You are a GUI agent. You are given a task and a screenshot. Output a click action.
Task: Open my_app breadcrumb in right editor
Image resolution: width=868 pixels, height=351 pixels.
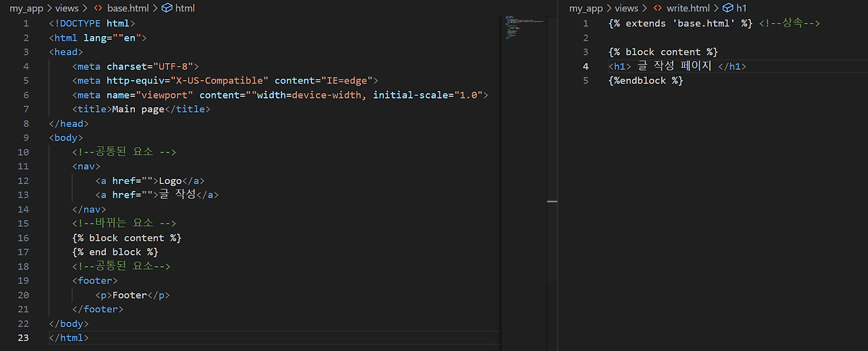586,8
